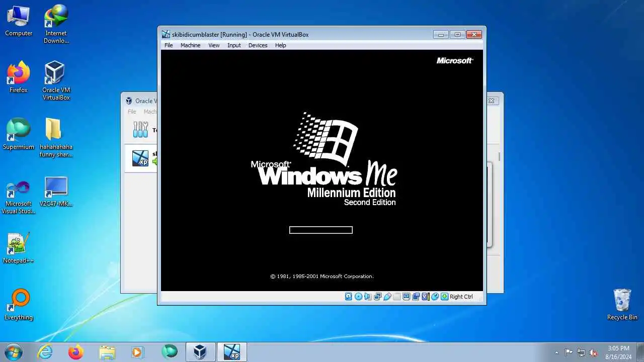The image size is (644, 362).
Task: Select the Everything desktop shortcut
Action: click(19, 305)
